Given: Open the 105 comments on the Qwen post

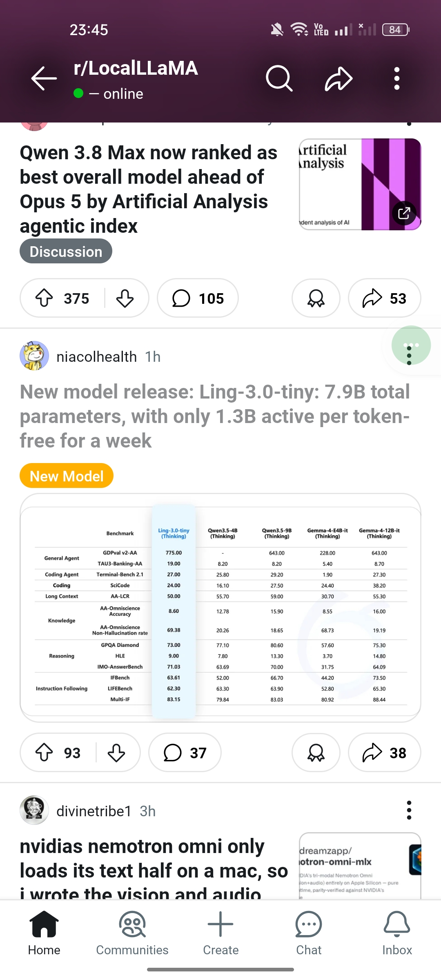Looking at the screenshot, I should coord(198,298).
